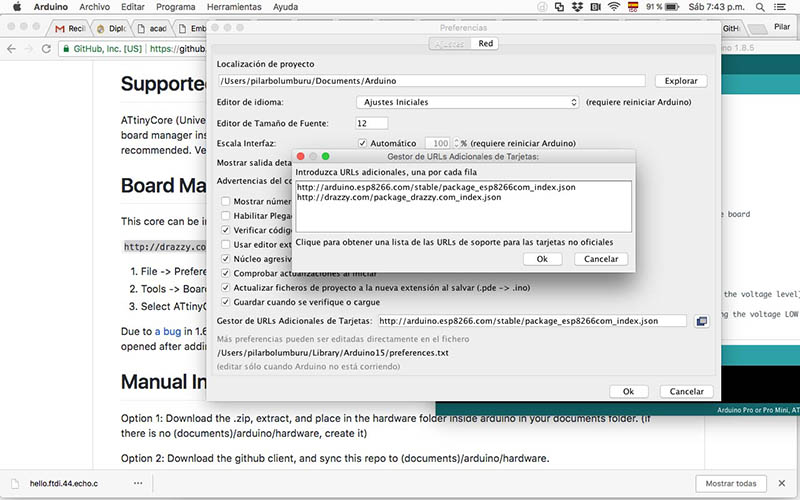Click the font size field

coord(371,123)
